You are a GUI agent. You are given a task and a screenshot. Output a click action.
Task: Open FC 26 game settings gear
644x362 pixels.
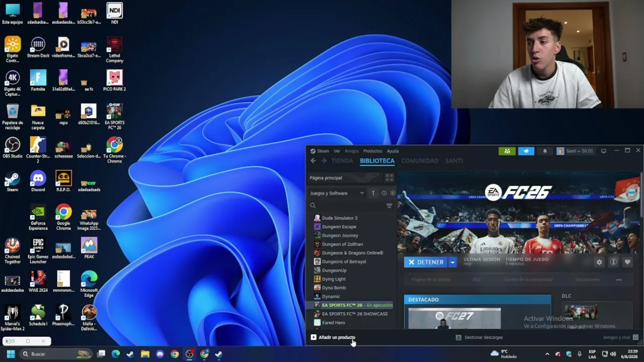(599, 262)
